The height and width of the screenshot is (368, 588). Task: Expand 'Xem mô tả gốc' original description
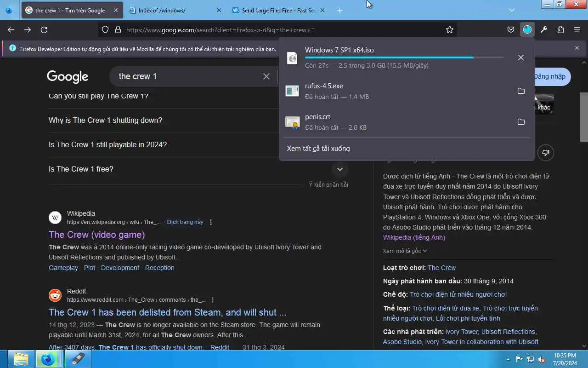[405, 251]
